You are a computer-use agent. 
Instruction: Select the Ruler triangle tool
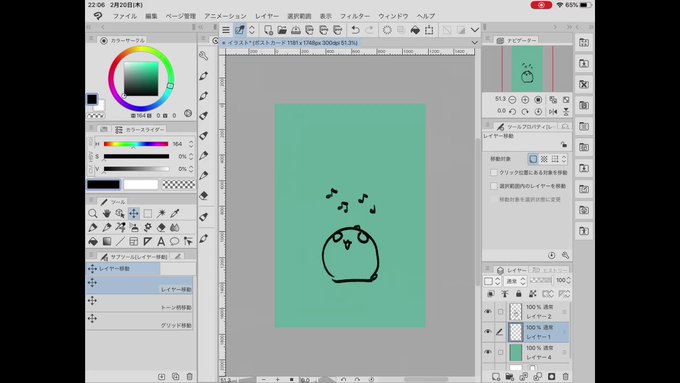tap(147, 241)
